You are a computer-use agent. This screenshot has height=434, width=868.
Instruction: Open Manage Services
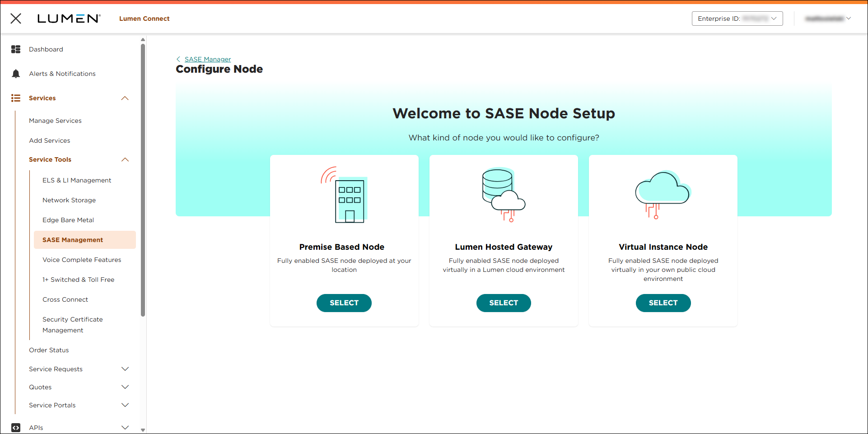click(55, 121)
